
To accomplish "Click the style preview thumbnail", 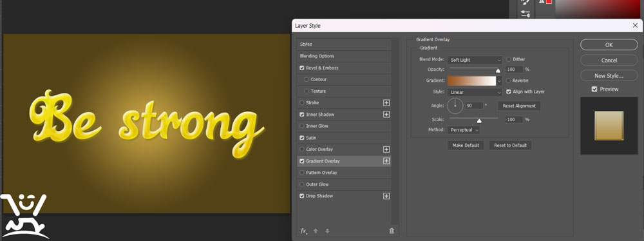I will (x=609, y=126).
